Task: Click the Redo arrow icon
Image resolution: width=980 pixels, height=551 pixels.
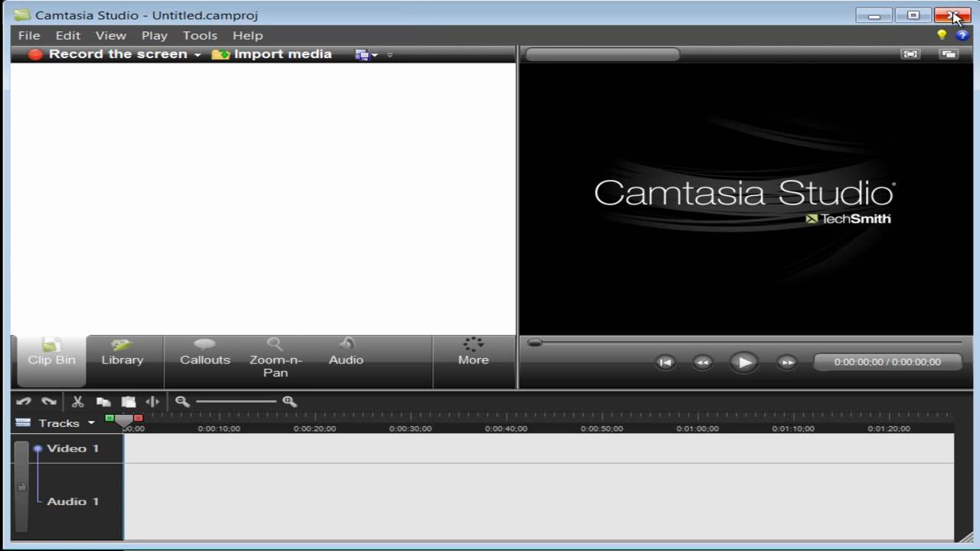Action: pyautogui.click(x=49, y=401)
